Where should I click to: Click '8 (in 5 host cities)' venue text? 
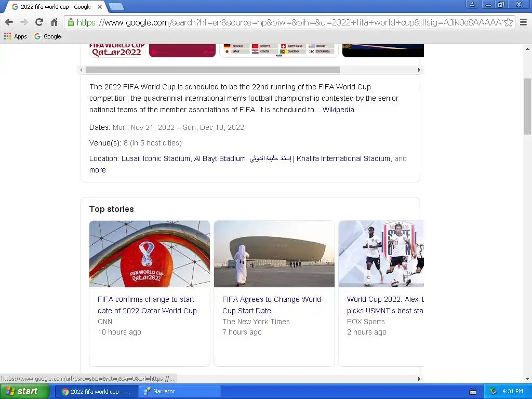click(x=153, y=143)
